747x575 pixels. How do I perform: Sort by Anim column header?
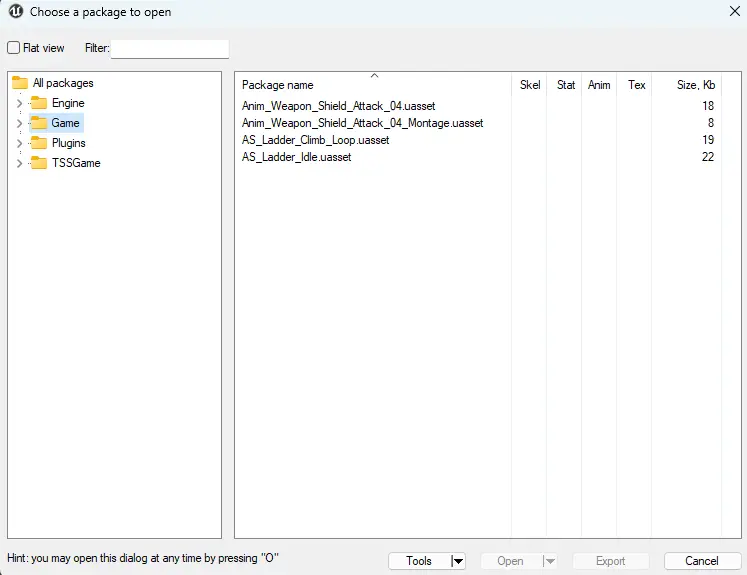(x=599, y=85)
